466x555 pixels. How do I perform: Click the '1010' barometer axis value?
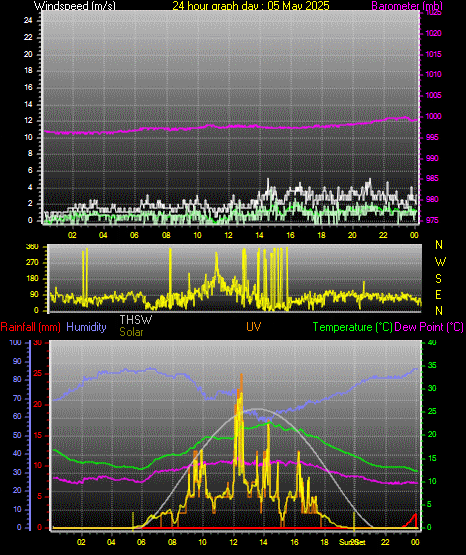(x=433, y=74)
